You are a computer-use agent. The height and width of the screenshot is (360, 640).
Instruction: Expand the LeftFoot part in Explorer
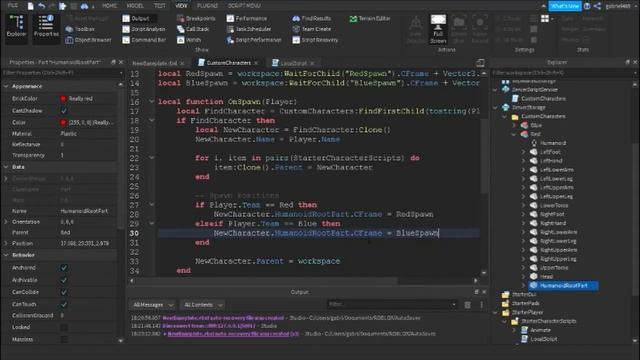pos(523,152)
